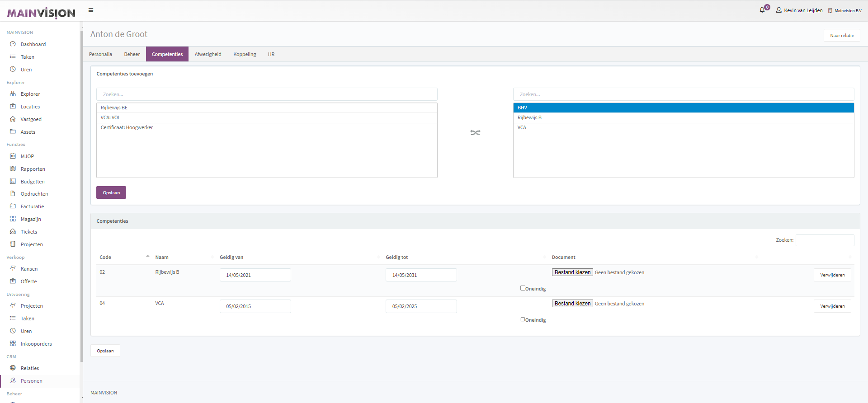Click Verwijderen for the VCA row
The height and width of the screenshot is (403, 868).
click(832, 306)
